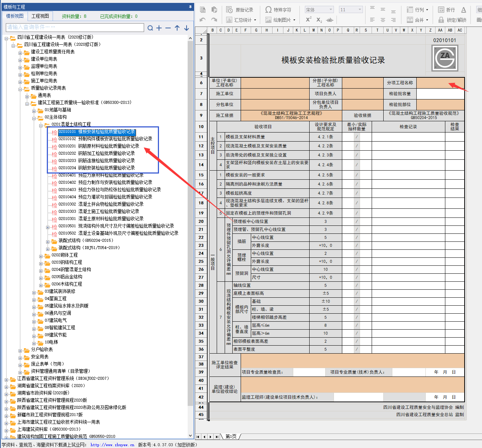Open the font size 11 dropdown
The height and width of the screenshot is (448, 482).
[x=351, y=10]
